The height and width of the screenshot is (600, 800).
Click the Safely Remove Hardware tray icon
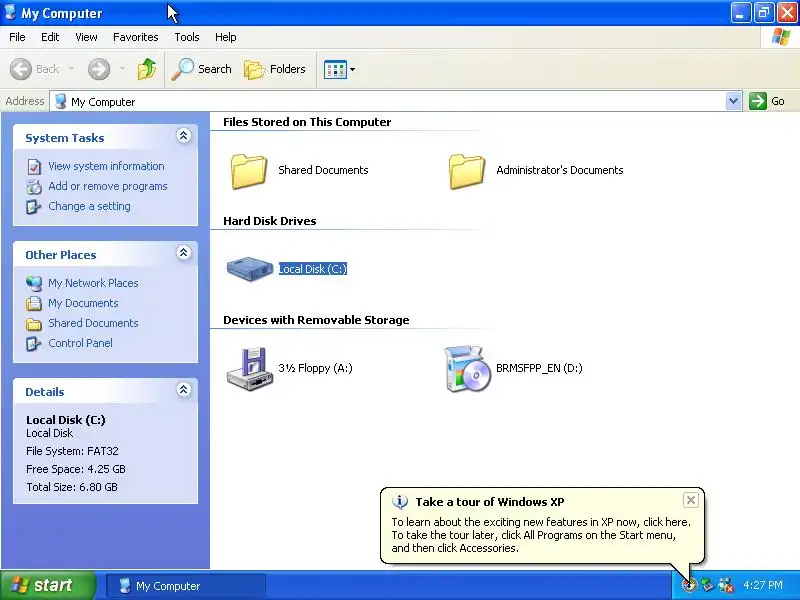point(707,585)
